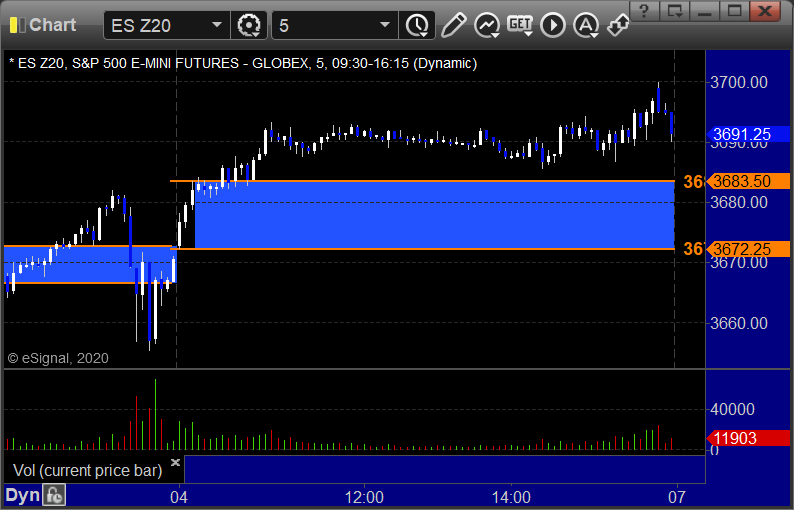The height and width of the screenshot is (510, 794).
Task: Maximize the chart window
Action: pos(734,10)
